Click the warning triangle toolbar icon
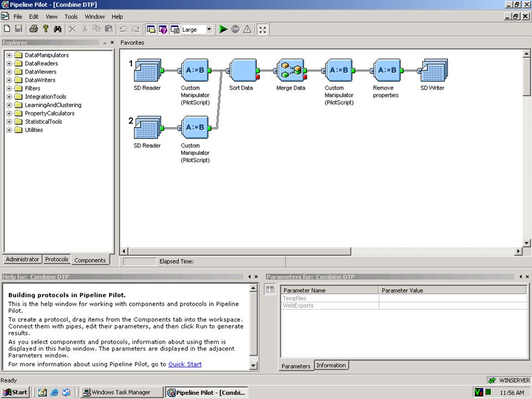This screenshot has height=399, width=532. [247, 29]
